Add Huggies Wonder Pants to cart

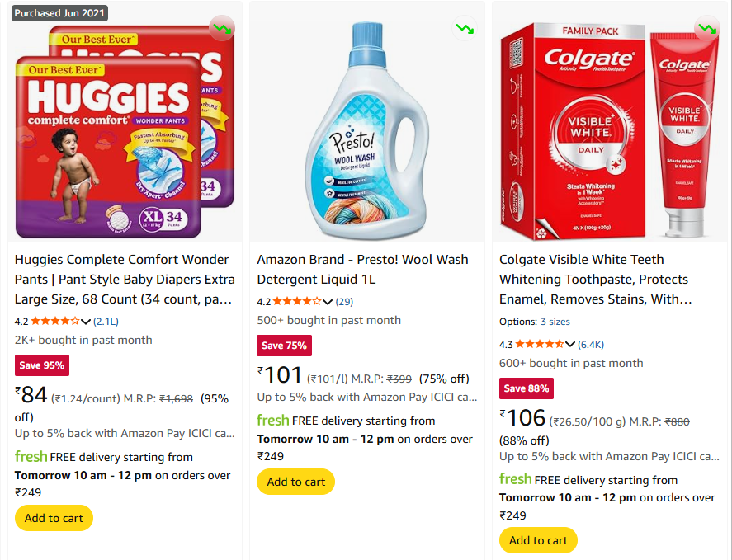click(x=54, y=518)
